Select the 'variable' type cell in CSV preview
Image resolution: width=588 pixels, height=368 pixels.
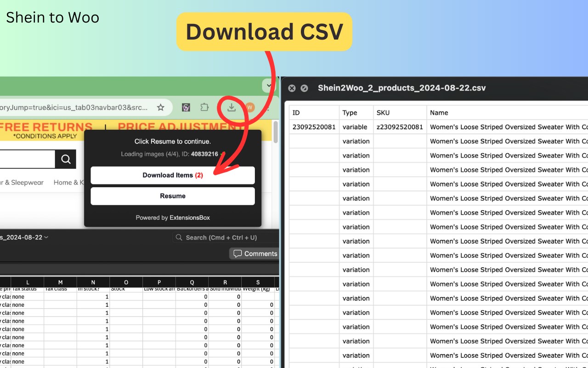356,127
